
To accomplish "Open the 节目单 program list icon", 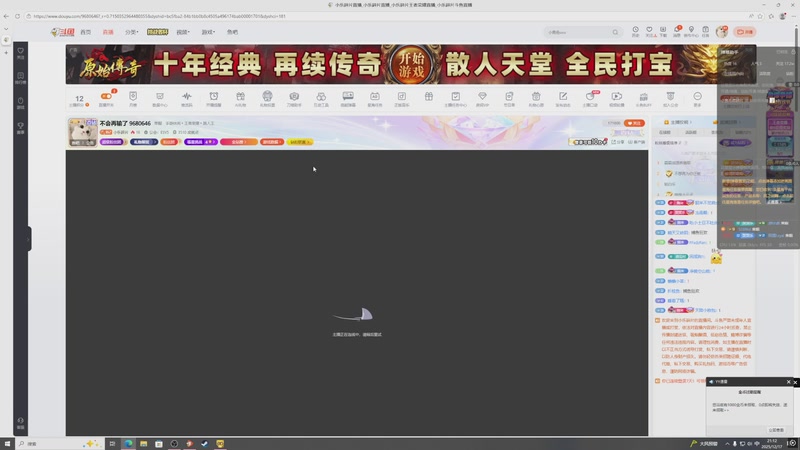I will (x=509, y=98).
